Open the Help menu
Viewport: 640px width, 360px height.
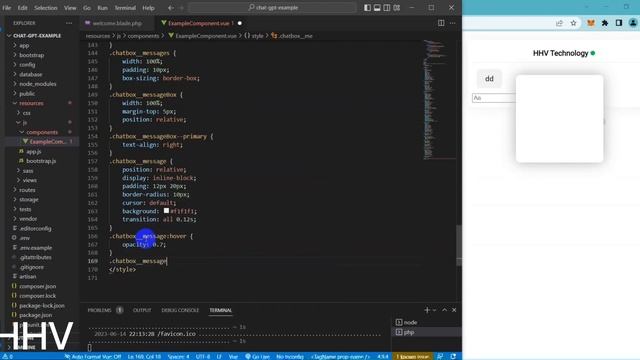coord(148,8)
